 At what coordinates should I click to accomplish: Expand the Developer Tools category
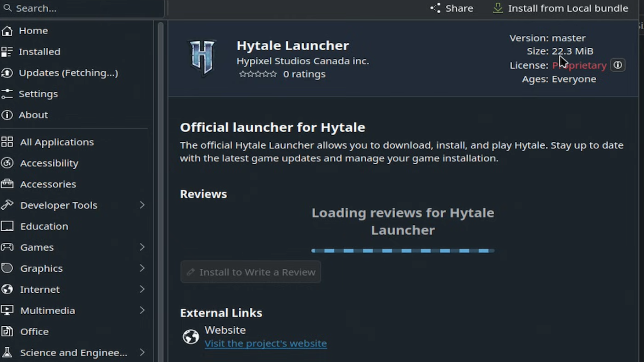coord(142,206)
